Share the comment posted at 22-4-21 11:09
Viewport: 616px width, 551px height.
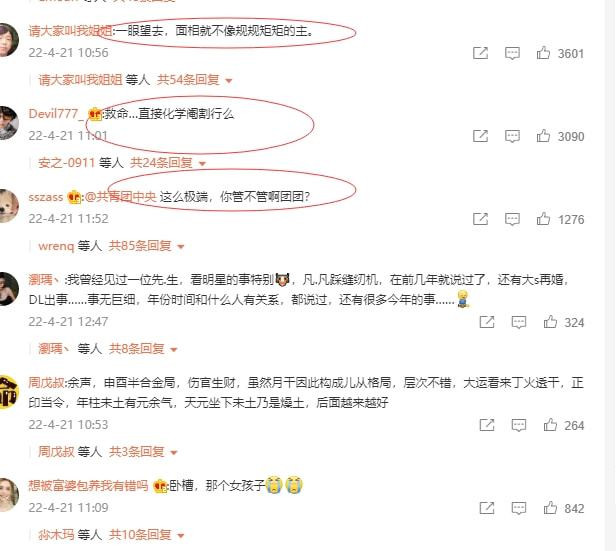487,508
